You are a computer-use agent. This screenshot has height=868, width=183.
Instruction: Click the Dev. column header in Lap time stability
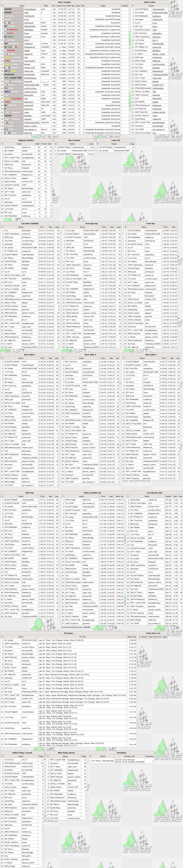(42, 227)
